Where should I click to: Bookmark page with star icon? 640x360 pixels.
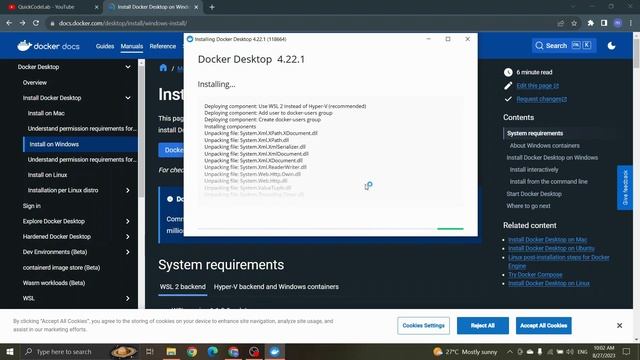click(574, 23)
